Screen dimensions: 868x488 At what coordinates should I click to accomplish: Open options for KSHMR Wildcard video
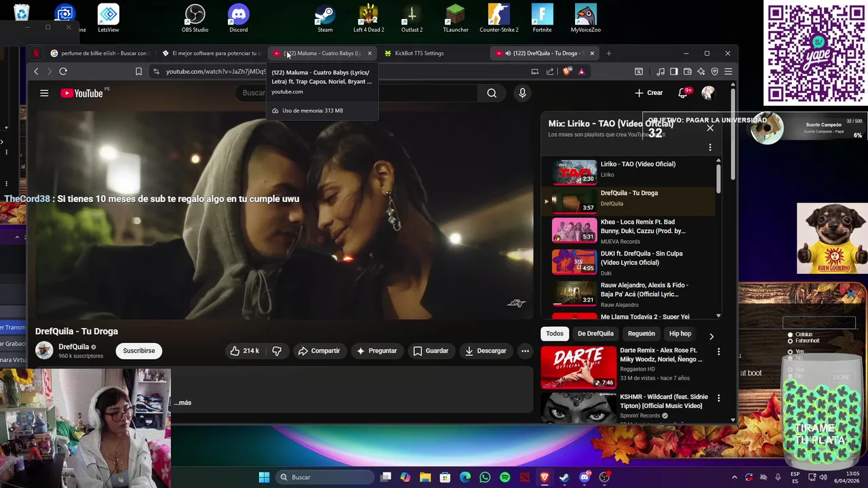718,398
